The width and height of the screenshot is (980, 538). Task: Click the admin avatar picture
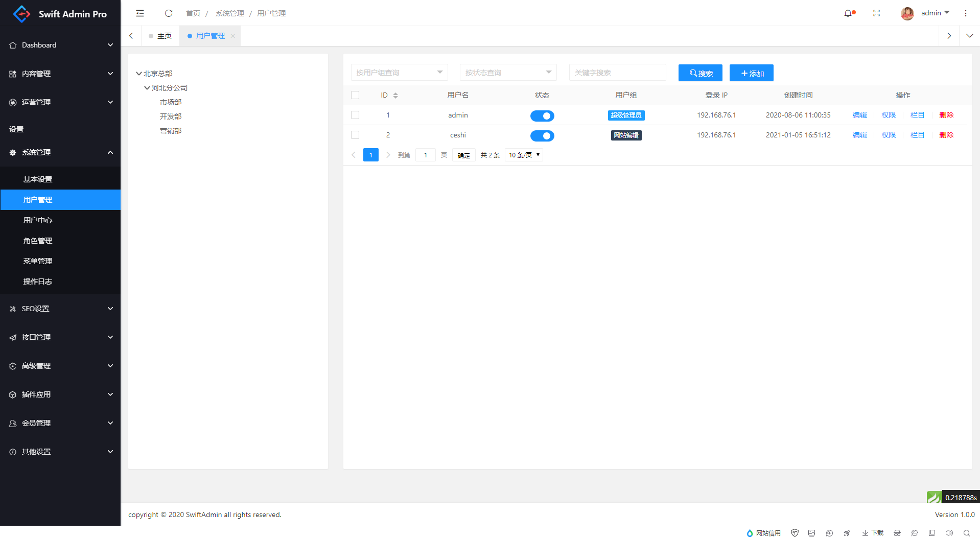pos(907,13)
